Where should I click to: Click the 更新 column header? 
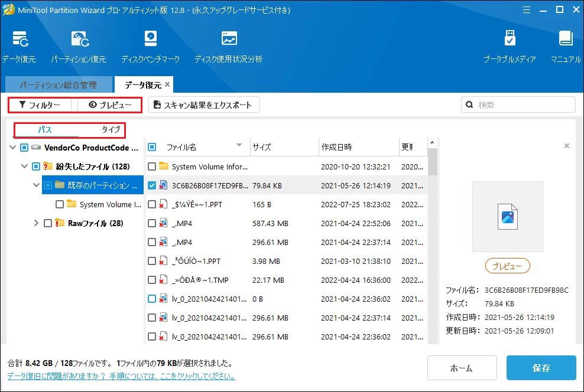tap(413, 147)
